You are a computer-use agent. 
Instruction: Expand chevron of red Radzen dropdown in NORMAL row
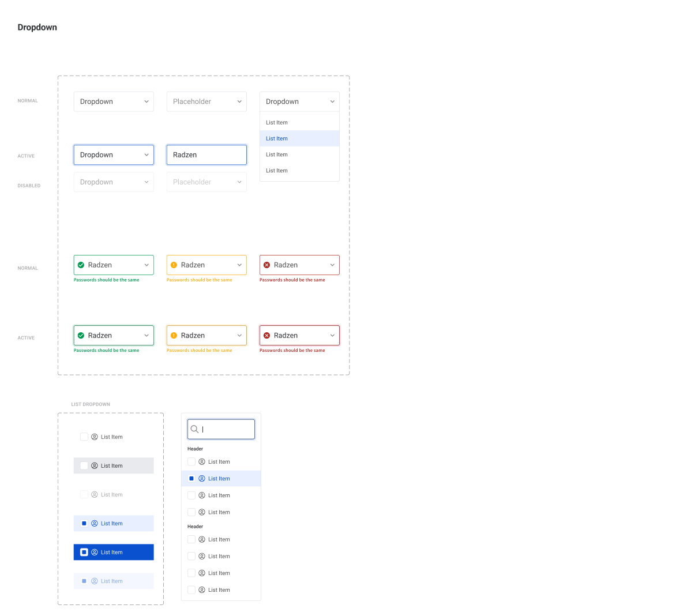[x=332, y=265]
